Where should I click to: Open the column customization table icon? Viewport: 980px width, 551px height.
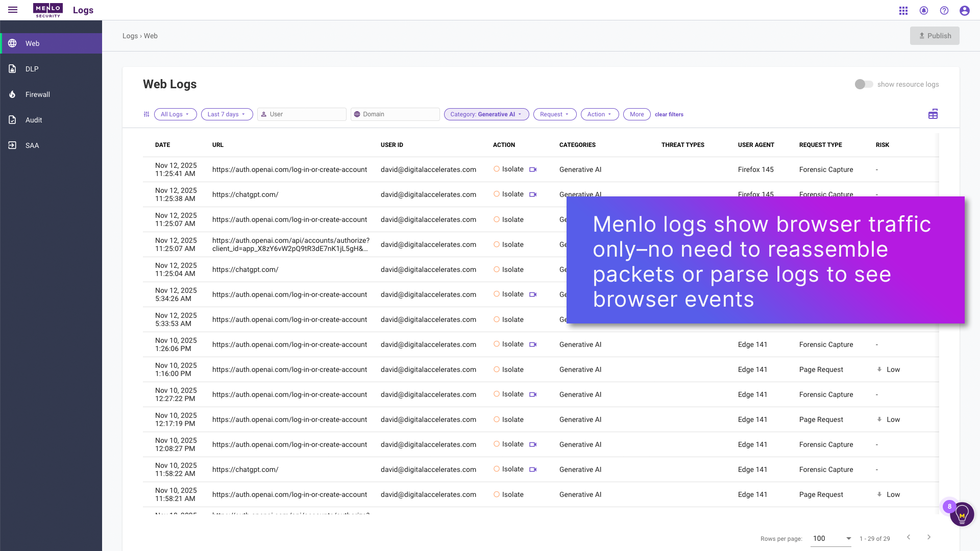coord(933,114)
